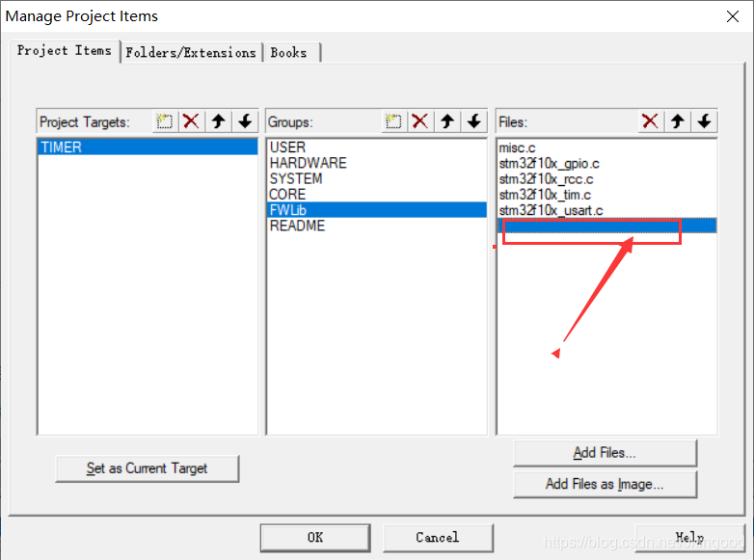
Task: Click Set as Current Target button
Action: point(148,468)
